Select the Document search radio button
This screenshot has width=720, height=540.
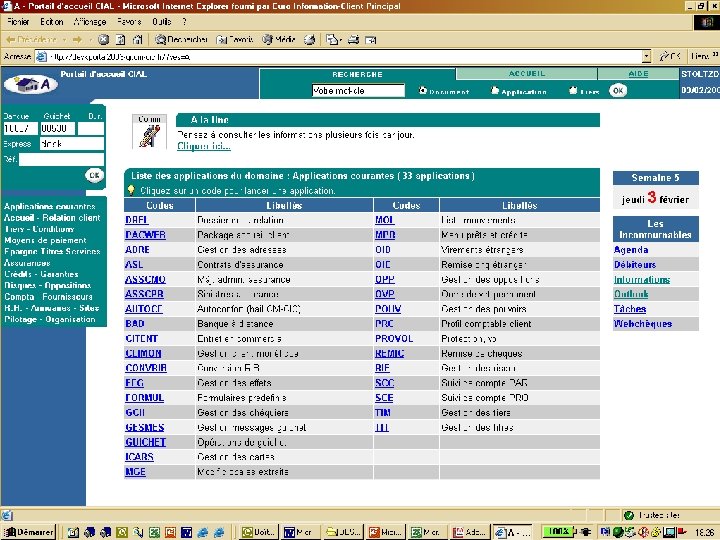(x=424, y=91)
